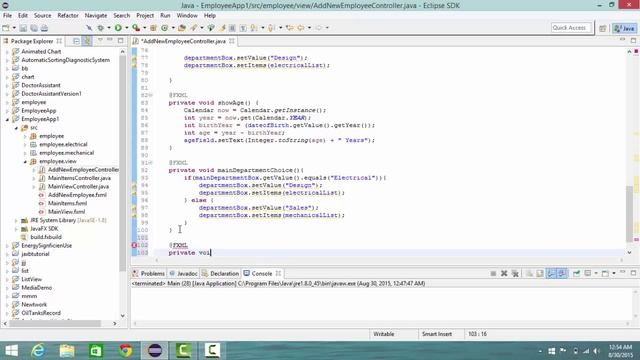Viewport: 640px width, 360px height.
Task: Select the MediaDemo project
Action: point(36,288)
